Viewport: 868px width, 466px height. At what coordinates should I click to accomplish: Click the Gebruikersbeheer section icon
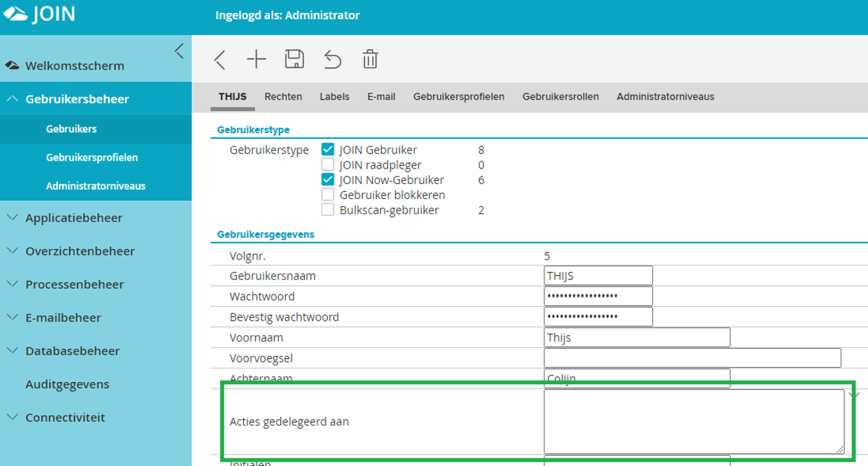point(12,99)
